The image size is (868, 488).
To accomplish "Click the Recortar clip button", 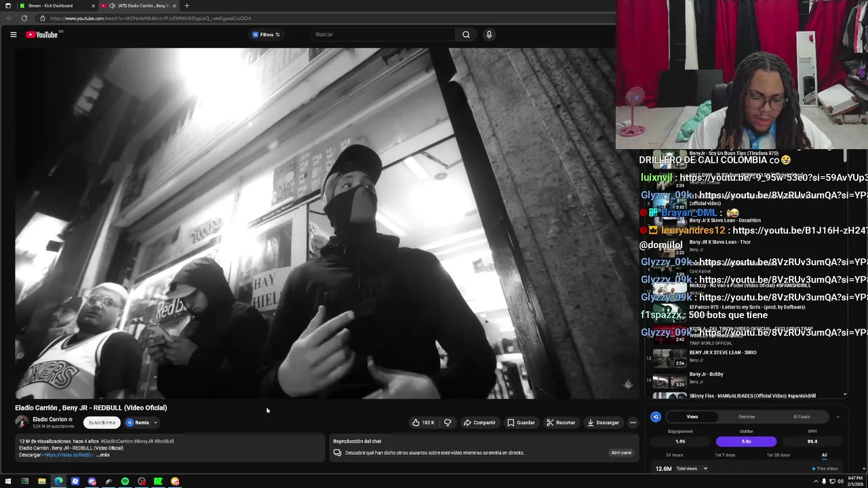I will pyautogui.click(x=561, y=422).
